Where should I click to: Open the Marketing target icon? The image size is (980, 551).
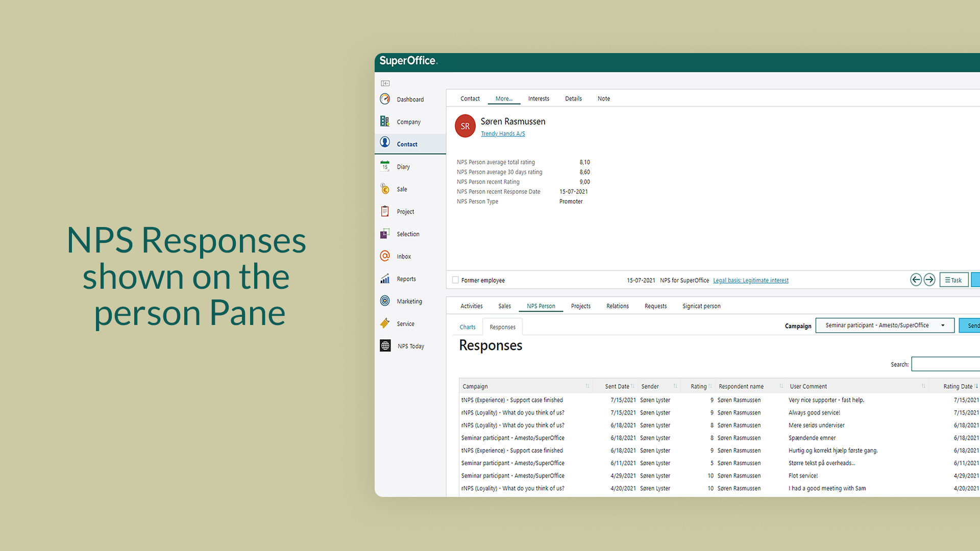coord(385,301)
